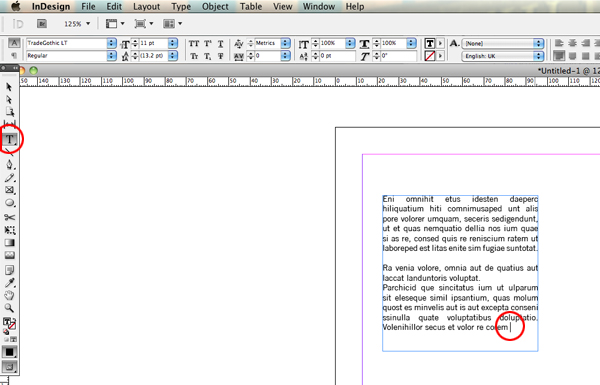Select the Eyedropper tool
Screen dimensions: 600x385
click(x=10, y=282)
